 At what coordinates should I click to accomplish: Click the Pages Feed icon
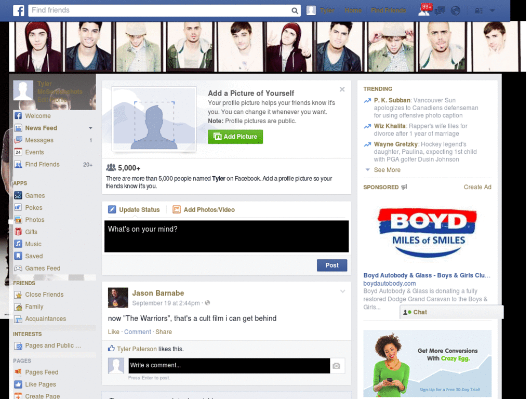pyautogui.click(x=18, y=372)
